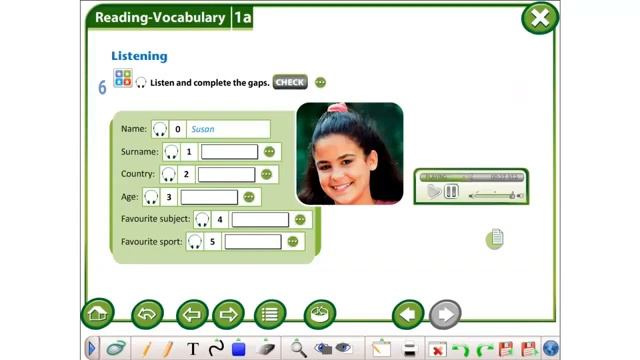Adjust the audio volume slider
The width and height of the screenshot is (640, 360).
496,196
